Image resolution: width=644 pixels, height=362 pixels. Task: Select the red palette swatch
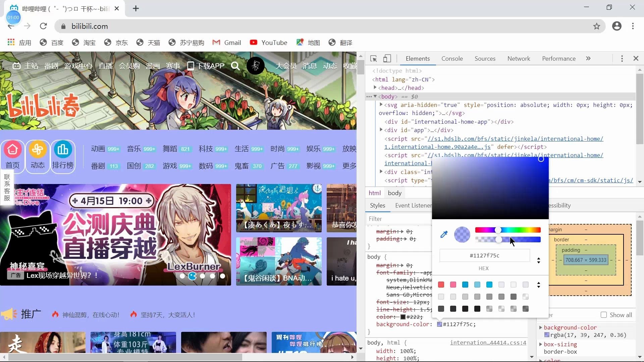(x=441, y=285)
